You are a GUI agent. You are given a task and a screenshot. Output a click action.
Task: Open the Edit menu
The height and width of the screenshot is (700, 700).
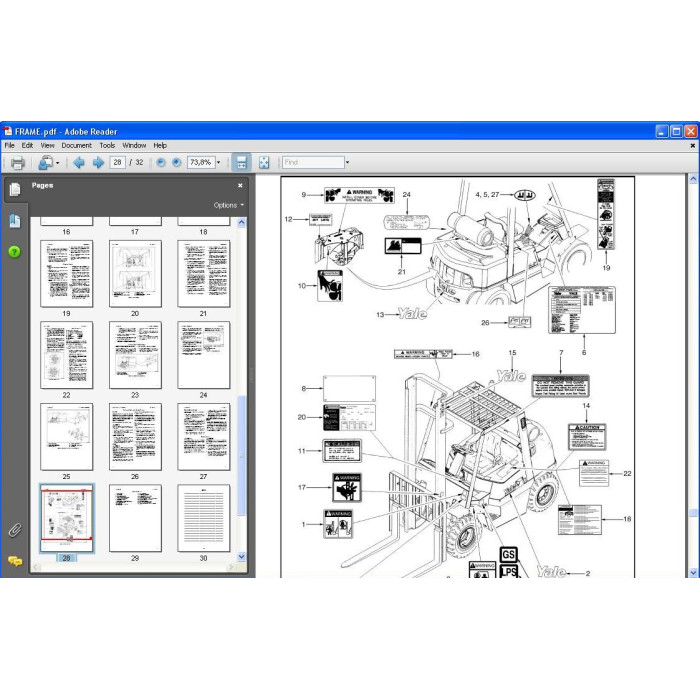(27, 146)
